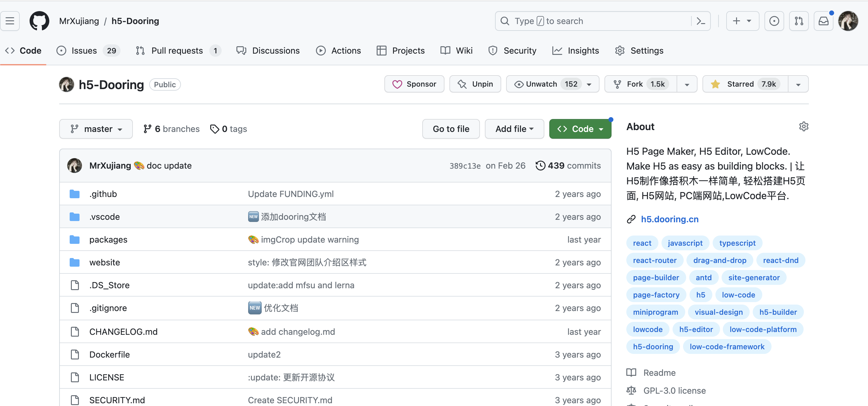The width and height of the screenshot is (868, 406).
Task: Click the branch icon beside 6 branches
Action: (x=147, y=129)
